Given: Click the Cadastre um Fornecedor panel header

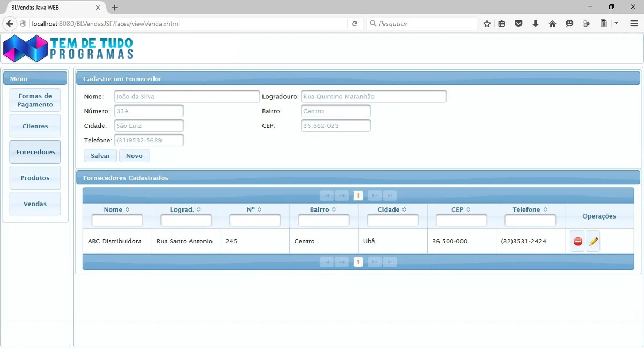Looking at the screenshot, I should point(358,78).
